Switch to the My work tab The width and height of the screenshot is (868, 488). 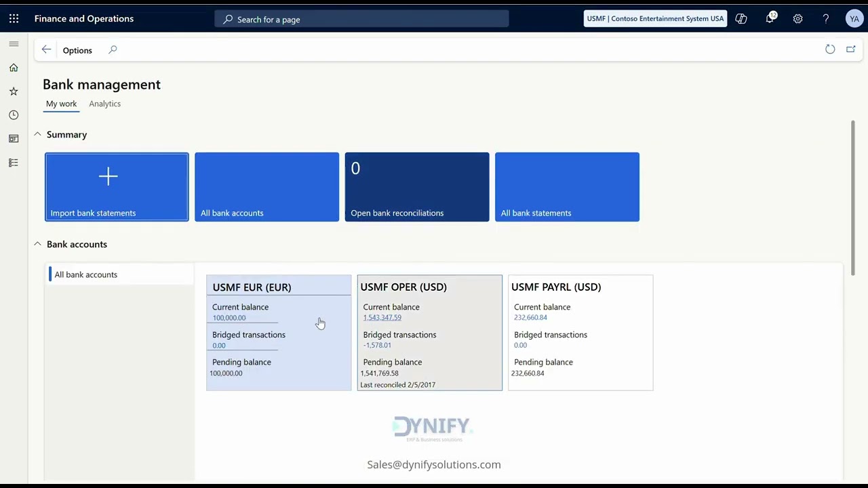click(61, 104)
